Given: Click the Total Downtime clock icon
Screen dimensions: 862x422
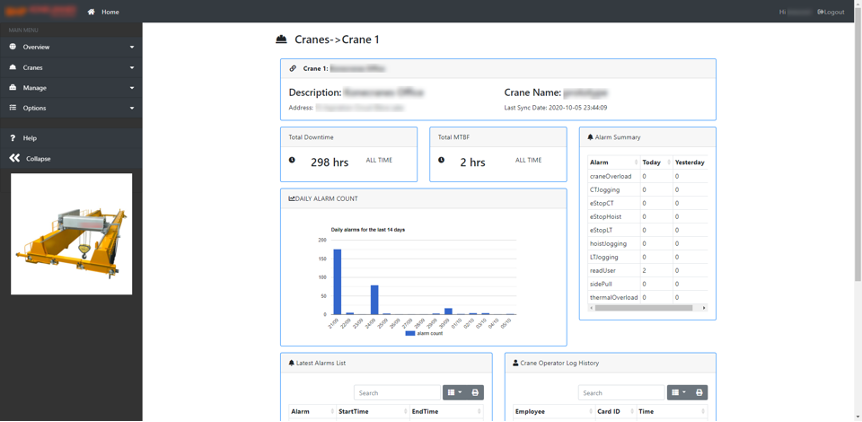Looking at the screenshot, I should (292, 160).
